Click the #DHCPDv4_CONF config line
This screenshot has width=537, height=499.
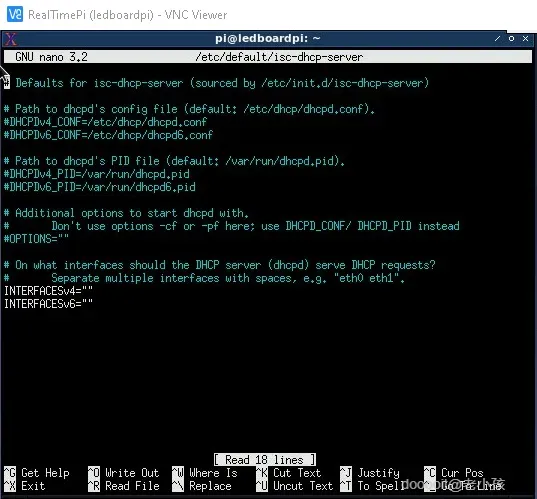[105, 122]
